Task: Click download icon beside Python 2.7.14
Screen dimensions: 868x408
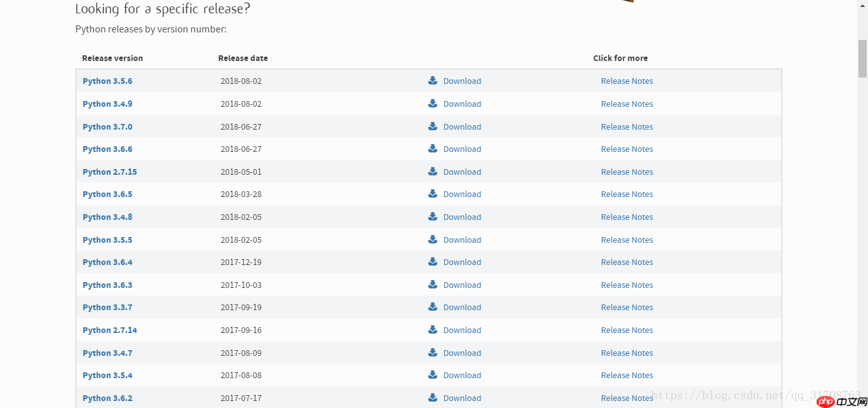Action: click(x=433, y=330)
